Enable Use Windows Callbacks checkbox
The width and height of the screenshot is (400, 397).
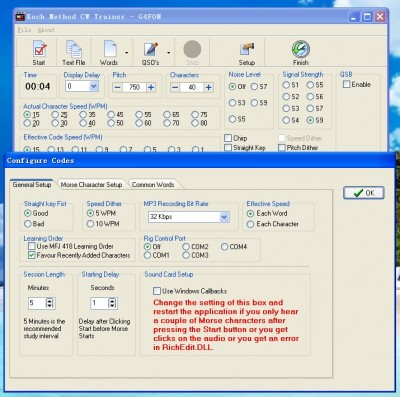(x=157, y=291)
